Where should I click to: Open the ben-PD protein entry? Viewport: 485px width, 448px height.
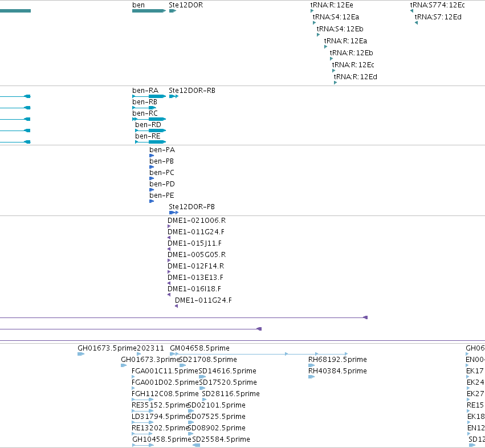tap(162, 184)
